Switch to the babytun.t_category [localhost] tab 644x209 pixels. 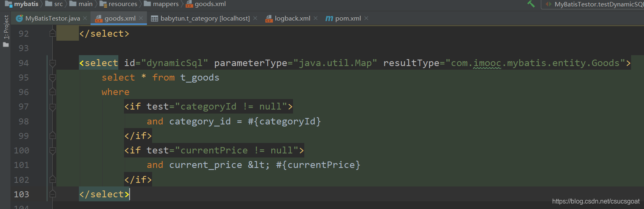click(x=205, y=19)
